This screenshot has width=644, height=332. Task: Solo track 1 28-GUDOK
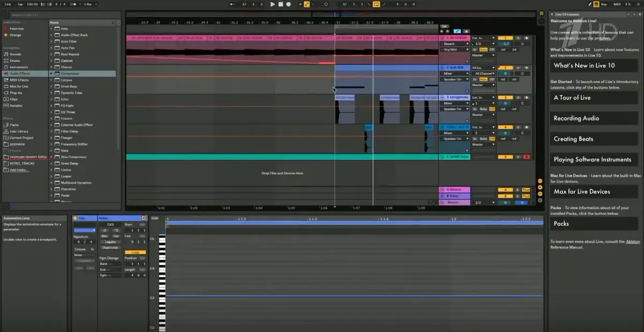tap(518, 38)
